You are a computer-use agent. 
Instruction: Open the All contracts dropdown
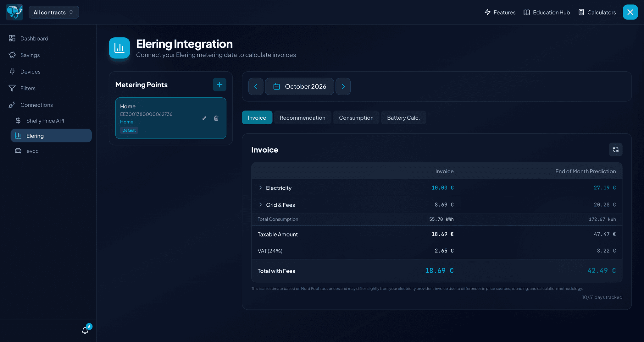pos(54,12)
